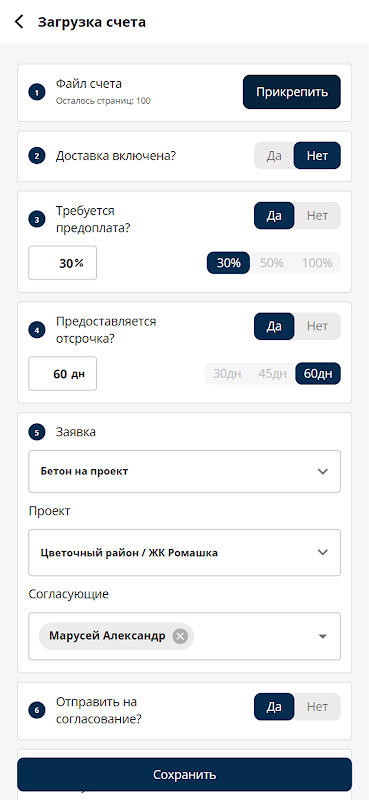
Task: Expand the Согласующие approvers dropdown arrow
Action: click(x=322, y=636)
